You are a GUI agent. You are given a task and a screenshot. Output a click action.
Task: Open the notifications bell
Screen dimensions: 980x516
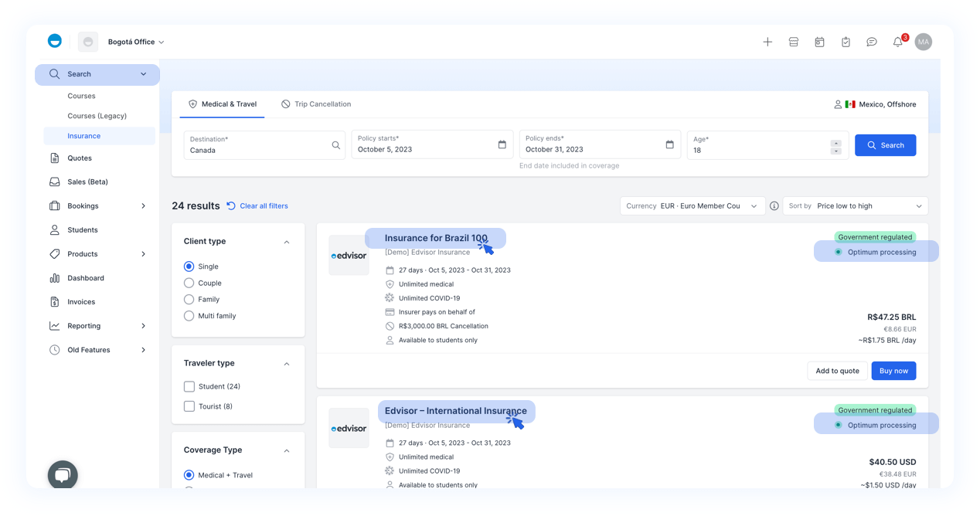[897, 42]
